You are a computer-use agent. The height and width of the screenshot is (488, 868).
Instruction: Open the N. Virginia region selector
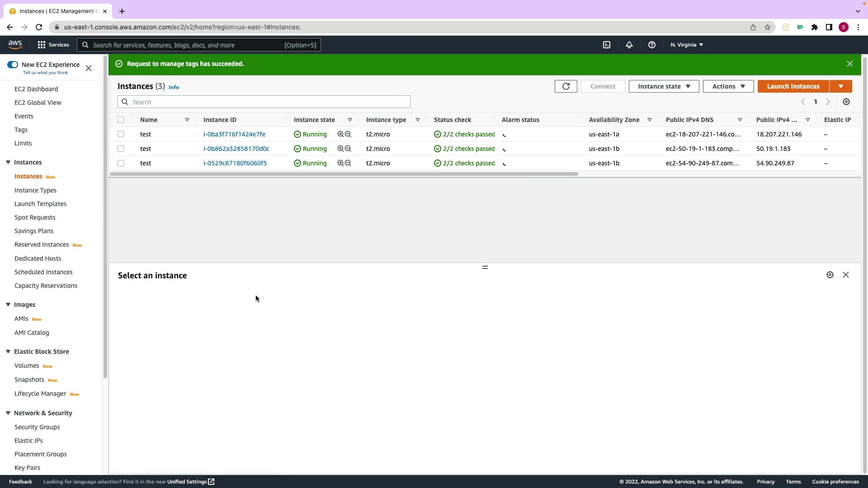686,45
